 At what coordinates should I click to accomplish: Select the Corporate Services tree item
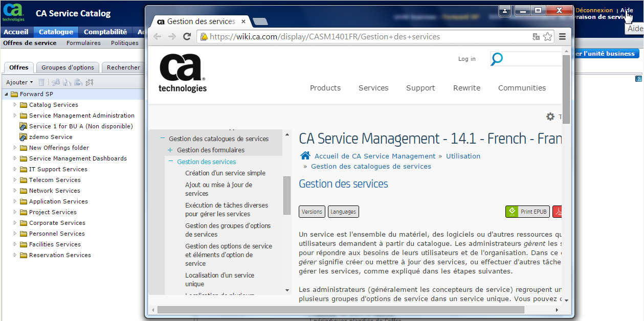(x=57, y=223)
